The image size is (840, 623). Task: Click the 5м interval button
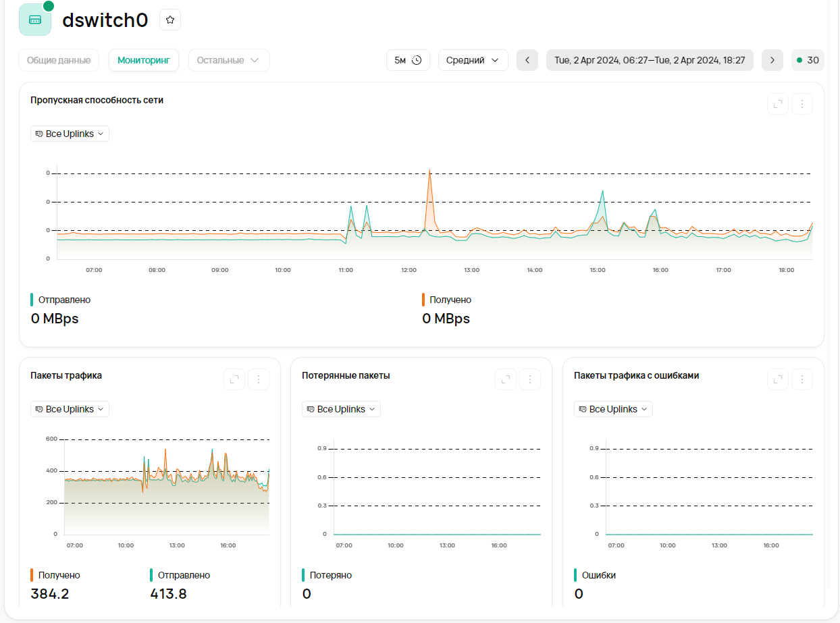click(408, 60)
